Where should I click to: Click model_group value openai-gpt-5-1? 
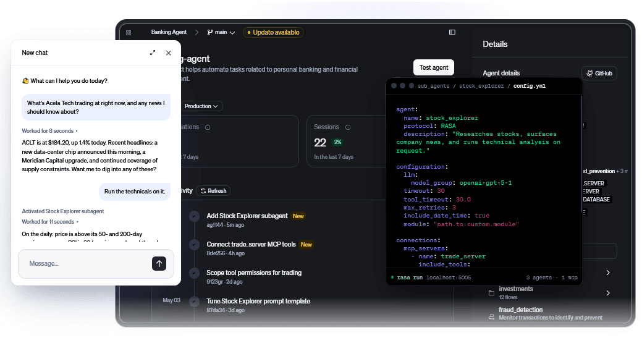pyautogui.click(x=485, y=183)
